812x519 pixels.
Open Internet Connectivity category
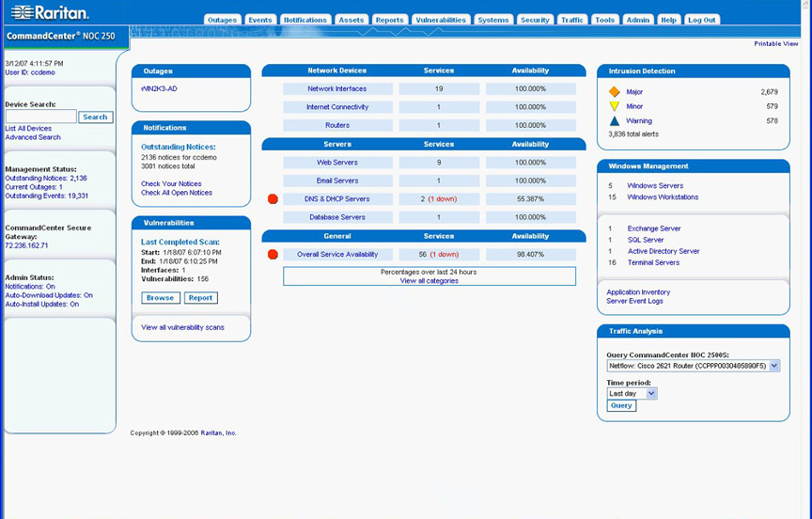point(337,107)
